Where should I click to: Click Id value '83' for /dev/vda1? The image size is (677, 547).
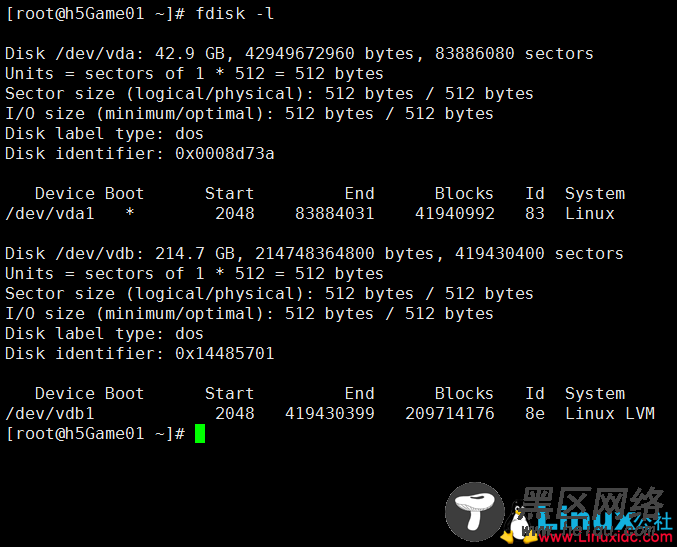point(535,214)
